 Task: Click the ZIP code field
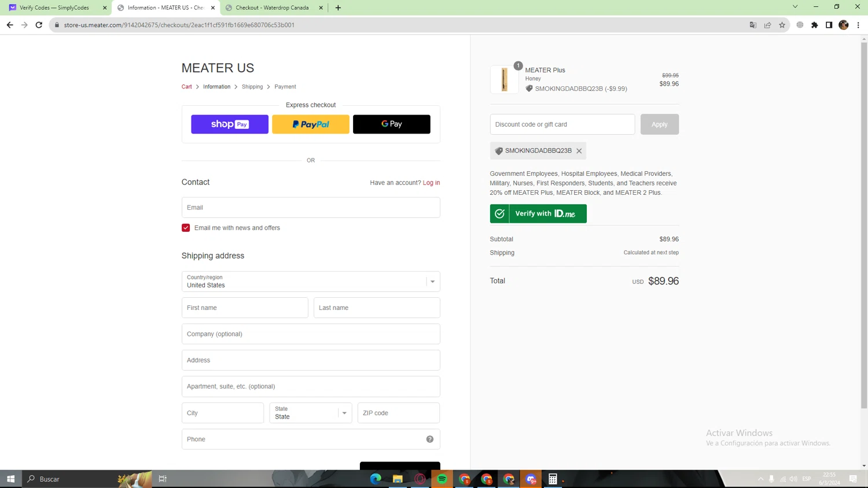click(x=399, y=413)
